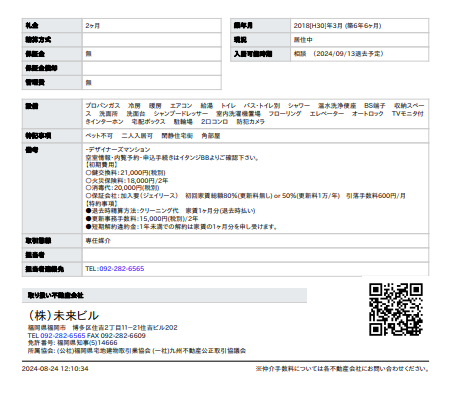The height and width of the screenshot is (395, 456).
Task: Click '宅配ボックス' in the equipment list
Action: click(x=148, y=122)
